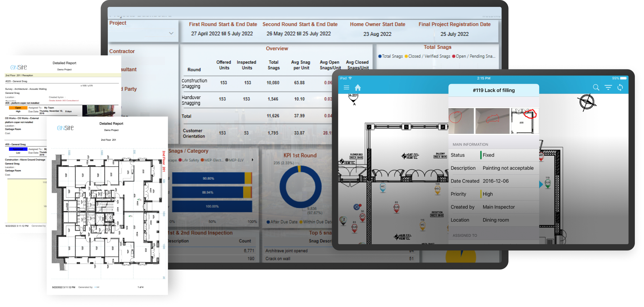Click the count value 6,771
This screenshot has height=307, width=644.
[x=249, y=250]
